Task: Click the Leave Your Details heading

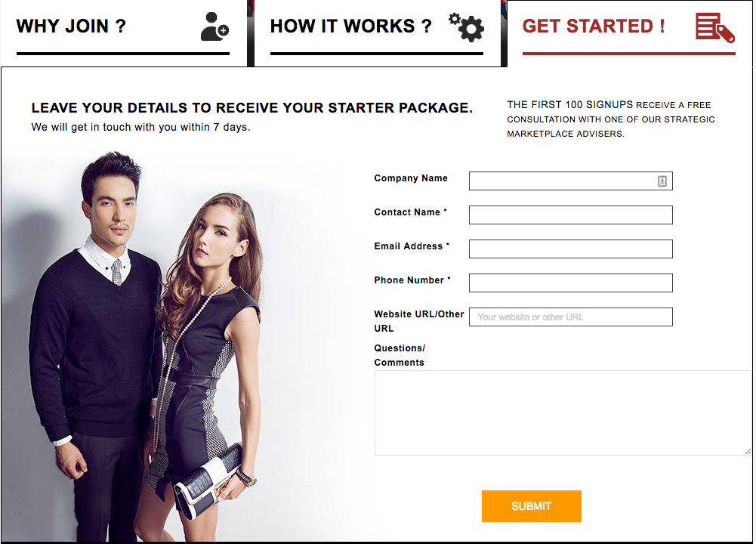Action: click(x=251, y=107)
